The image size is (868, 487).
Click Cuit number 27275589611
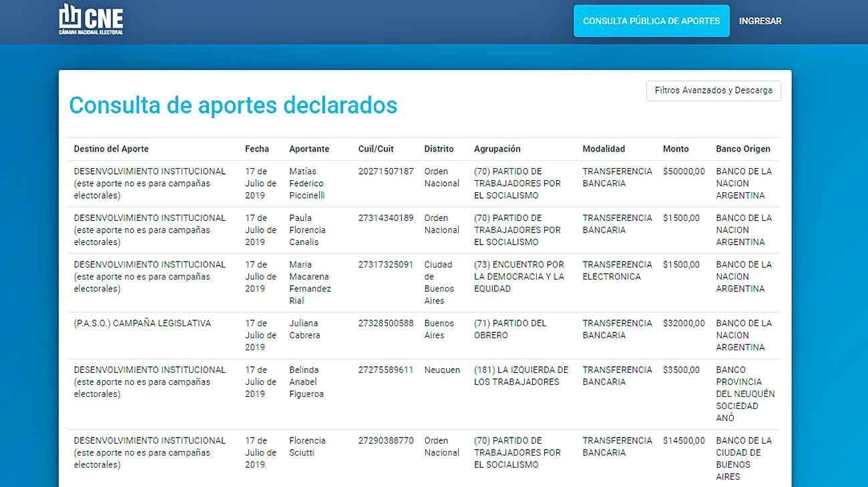click(386, 370)
